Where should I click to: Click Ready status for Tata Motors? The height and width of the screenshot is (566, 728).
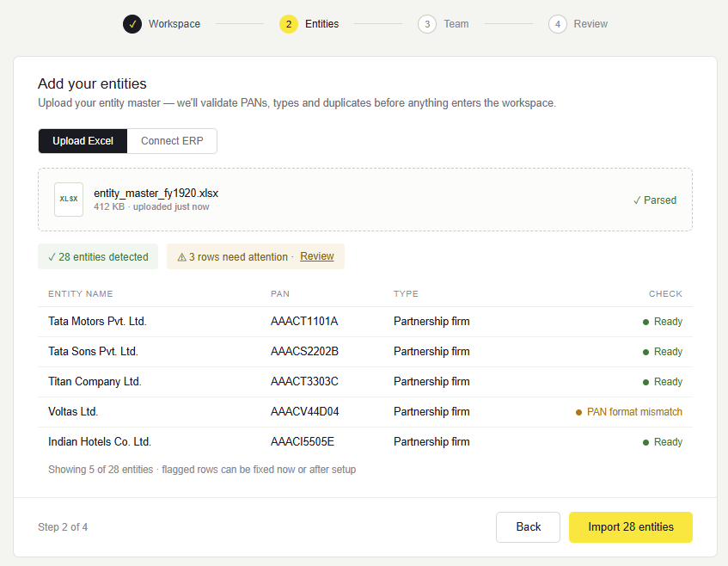coord(663,322)
